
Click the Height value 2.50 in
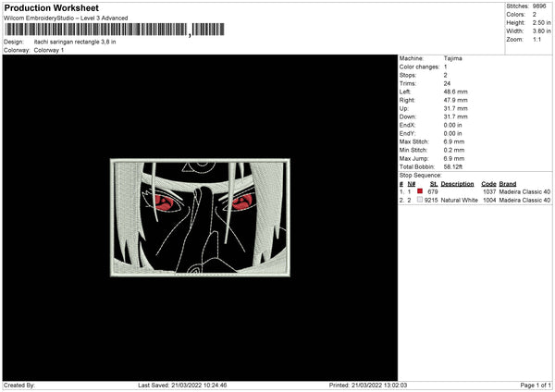pyautogui.click(x=541, y=22)
